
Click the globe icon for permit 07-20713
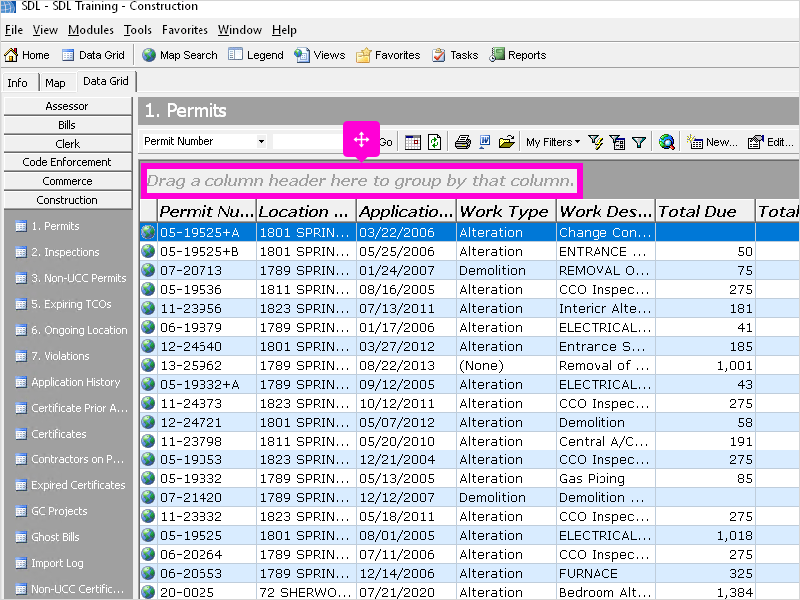[148, 270]
